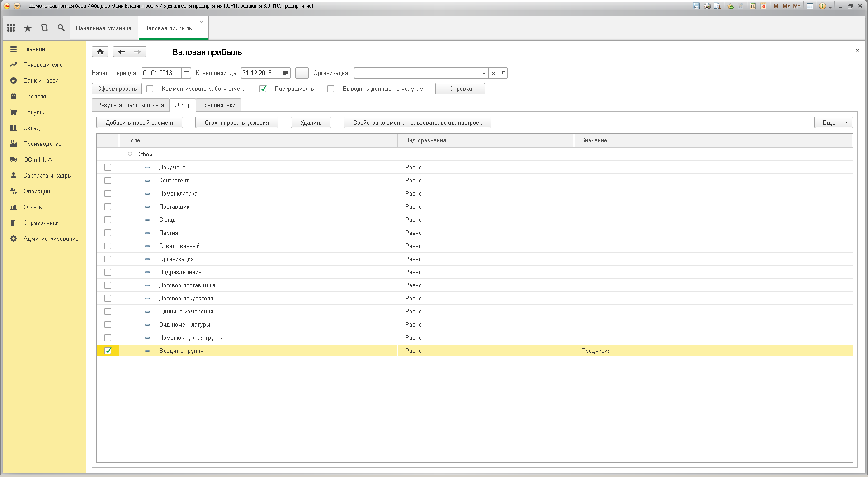Select the Договор покупателя row
This screenshot has width=868, height=477.
click(475, 299)
